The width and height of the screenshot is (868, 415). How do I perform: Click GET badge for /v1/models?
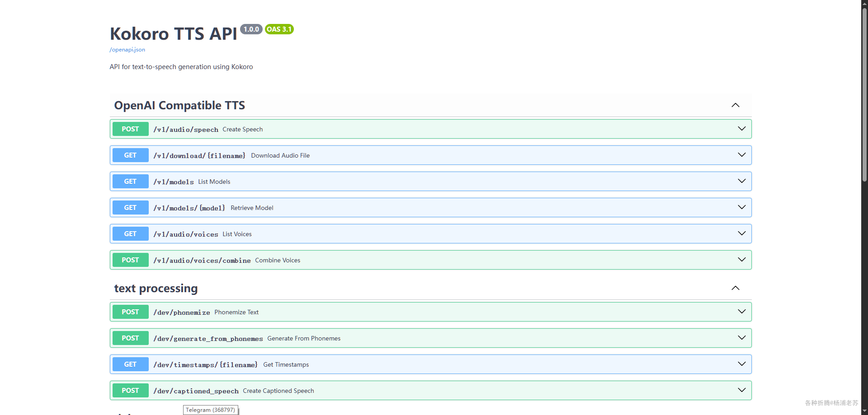click(x=130, y=182)
